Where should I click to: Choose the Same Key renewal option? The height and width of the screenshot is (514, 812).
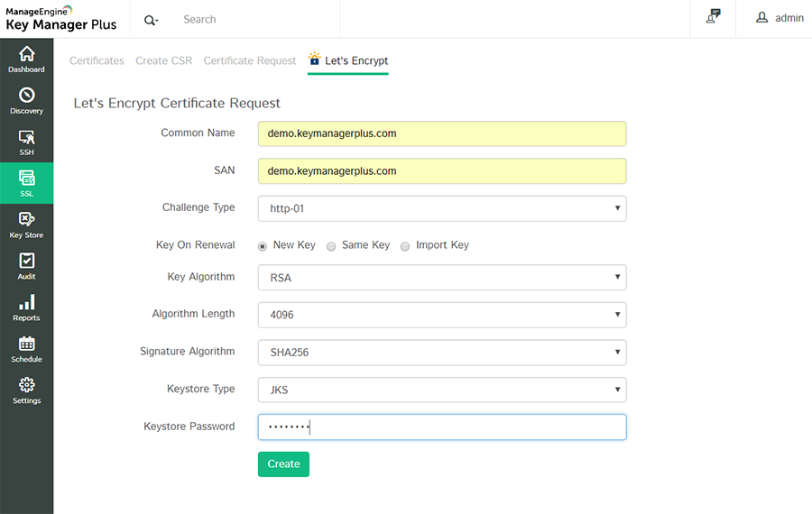[331, 246]
